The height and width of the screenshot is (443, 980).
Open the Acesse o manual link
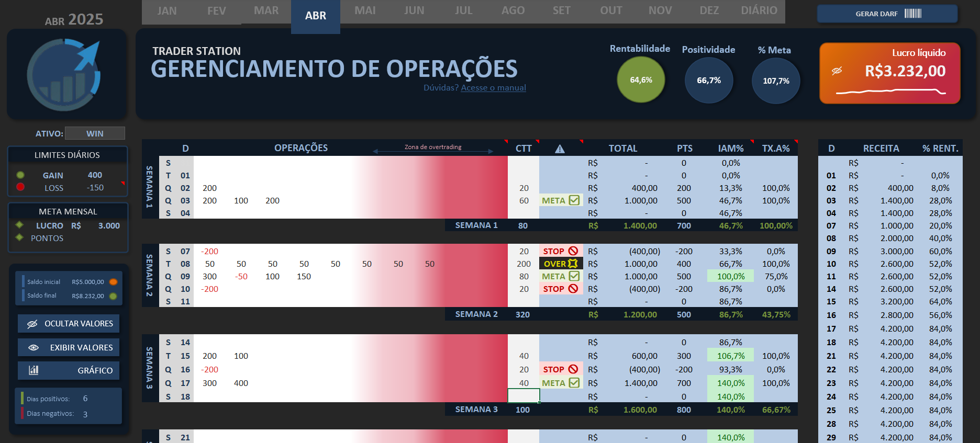pos(493,88)
